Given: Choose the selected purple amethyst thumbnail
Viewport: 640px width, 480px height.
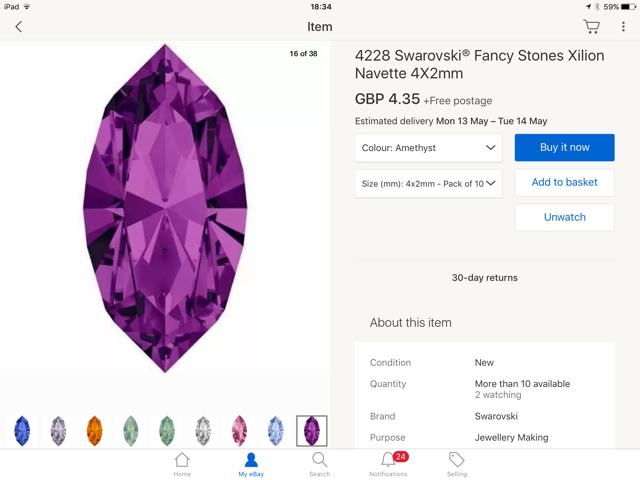Looking at the screenshot, I should [312, 431].
